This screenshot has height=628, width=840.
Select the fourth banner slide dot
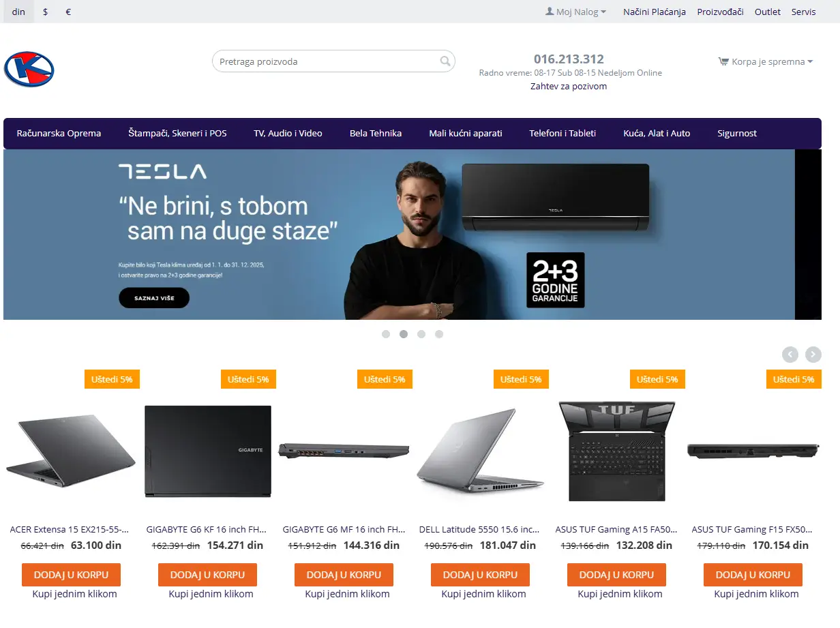pyautogui.click(x=439, y=334)
